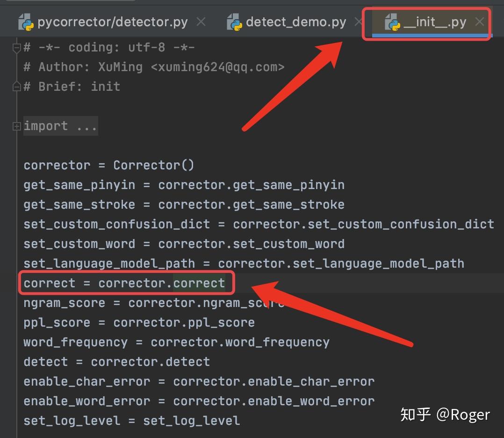Click the Python icon on the detector.py tab
This screenshot has height=438, width=504.
27,22
